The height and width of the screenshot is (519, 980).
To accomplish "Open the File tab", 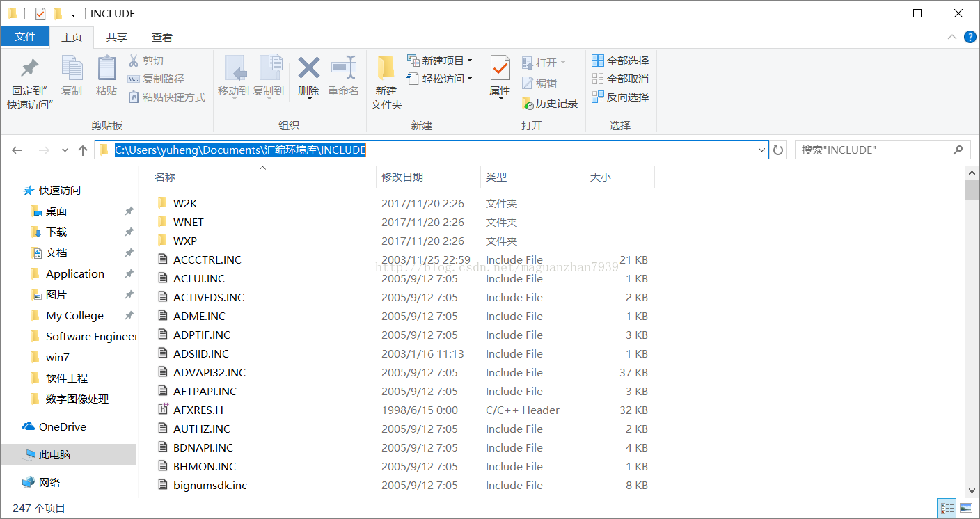I will [x=25, y=37].
